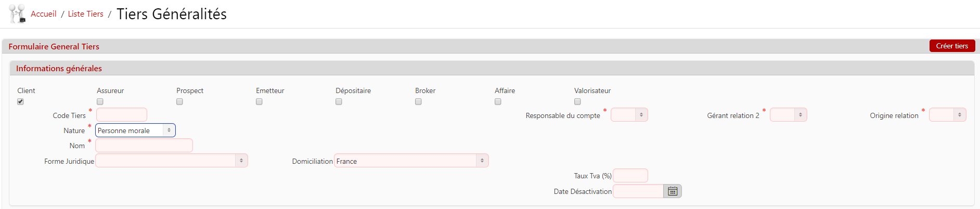Check the Emetteur checkbox

pos(259,101)
